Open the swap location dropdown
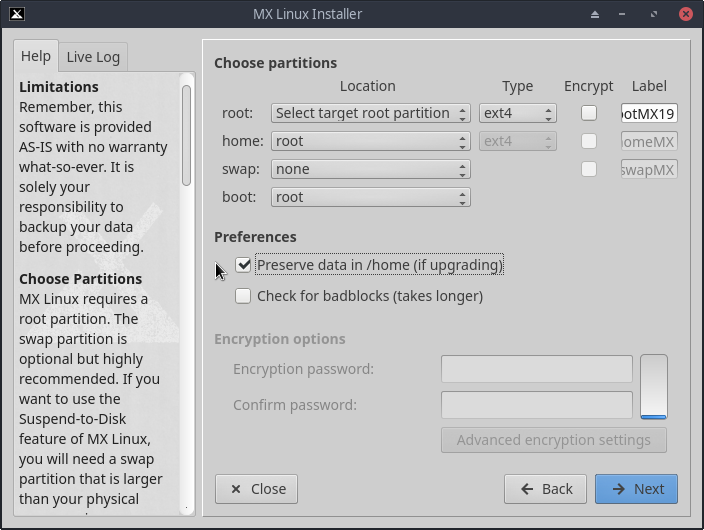704x530 pixels. [370, 169]
